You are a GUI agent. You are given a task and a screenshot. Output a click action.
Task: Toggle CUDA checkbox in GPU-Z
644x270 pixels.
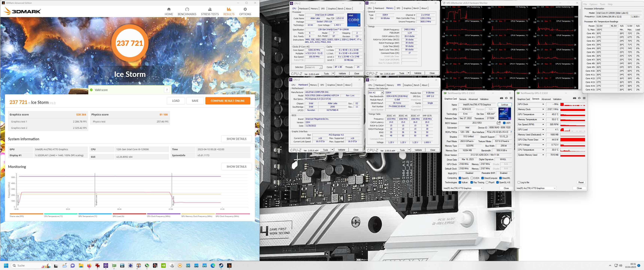[472, 178]
